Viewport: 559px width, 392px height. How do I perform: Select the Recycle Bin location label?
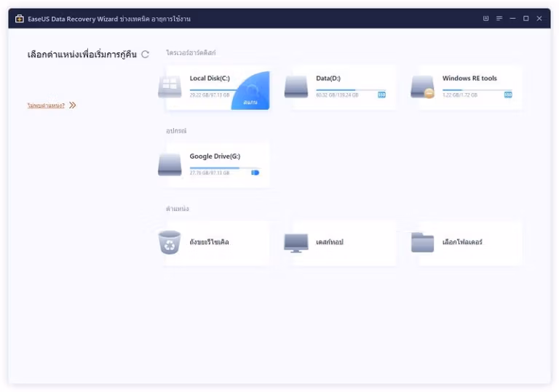click(x=210, y=242)
